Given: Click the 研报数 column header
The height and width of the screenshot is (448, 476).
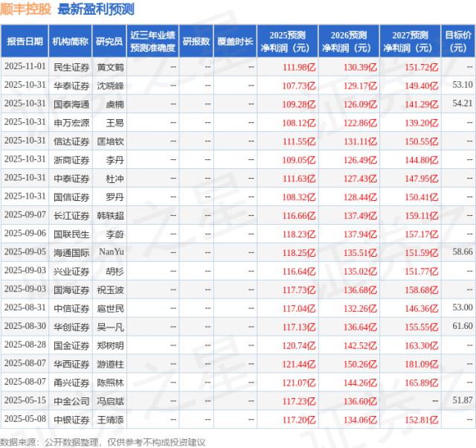Looking at the screenshot, I should point(197,41).
